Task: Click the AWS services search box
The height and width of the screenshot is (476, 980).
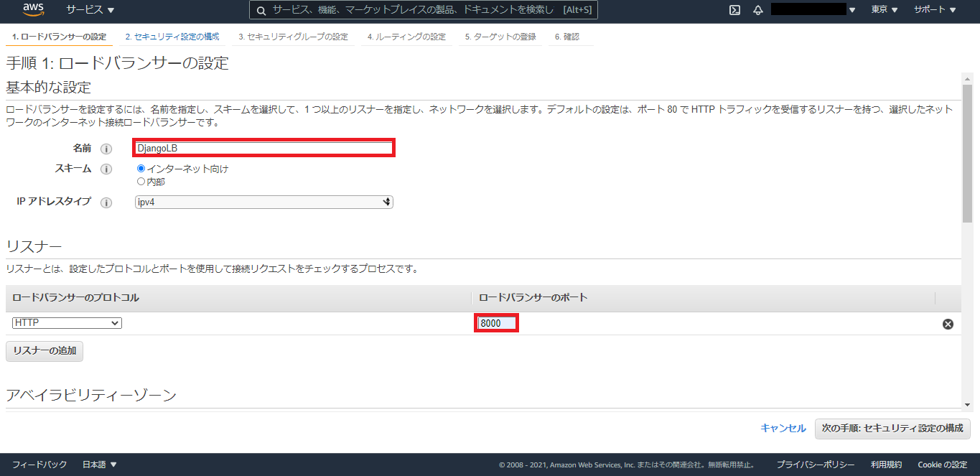Action: click(424, 10)
